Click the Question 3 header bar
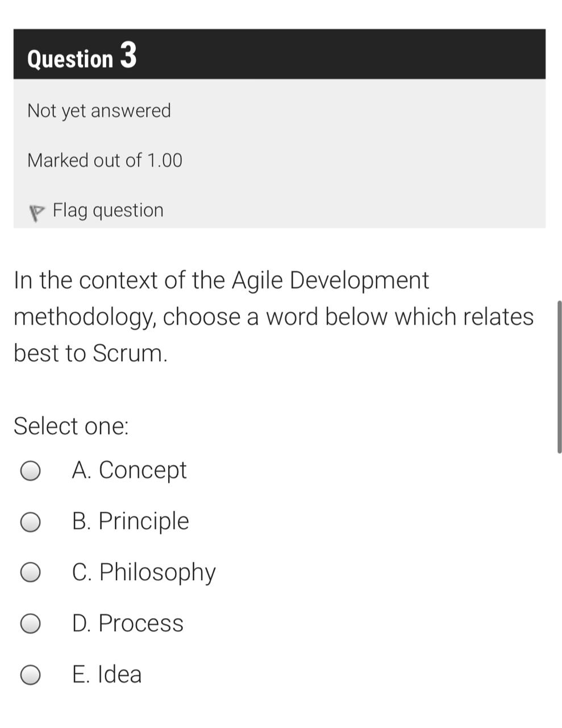This screenshot has width=562, height=728. pos(281,55)
